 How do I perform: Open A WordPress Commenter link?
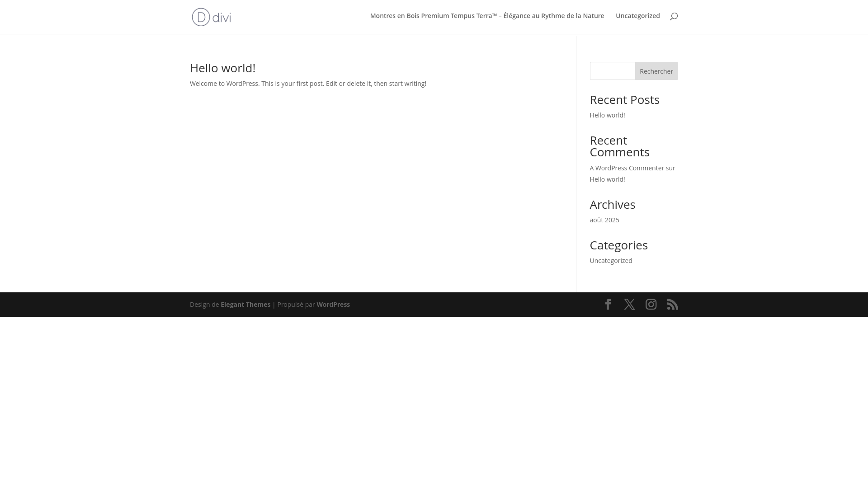point(627,168)
